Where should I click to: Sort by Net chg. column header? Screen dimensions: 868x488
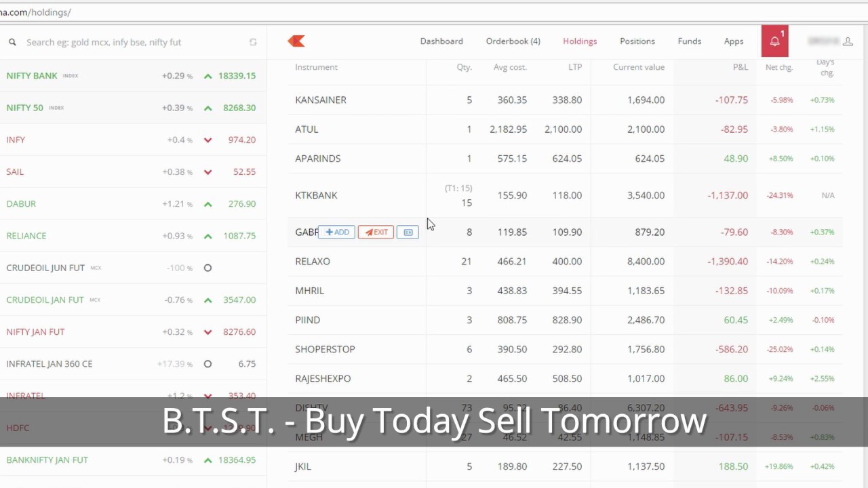(x=779, y=67)
